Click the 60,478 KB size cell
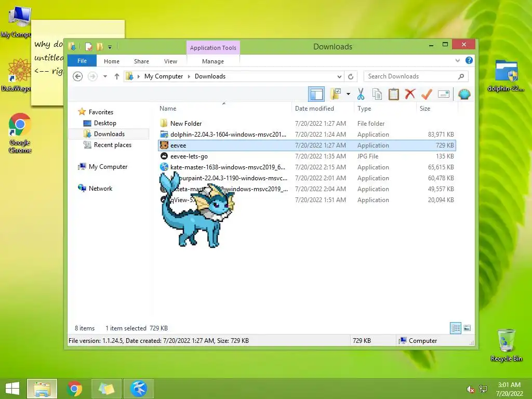The image size is (532, 399). (x=441, y=178)
